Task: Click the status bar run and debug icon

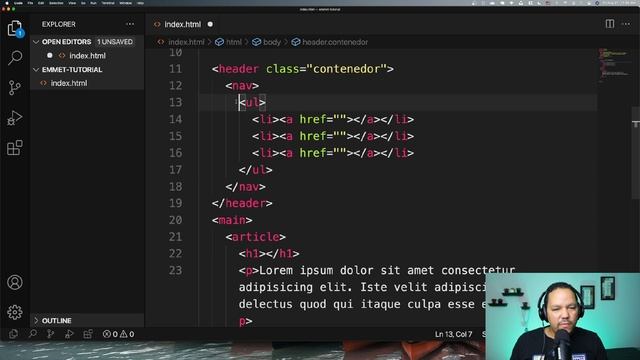Action: [x=69, y=334]
